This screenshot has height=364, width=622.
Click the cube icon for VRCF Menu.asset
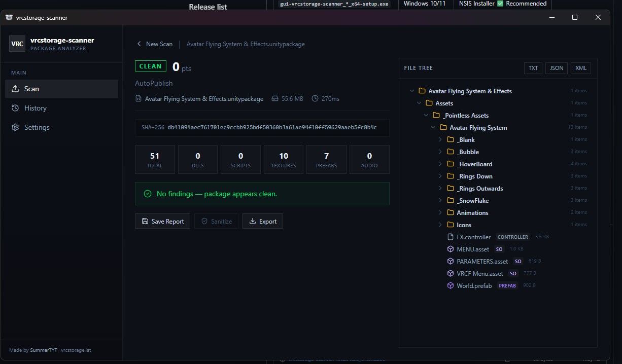450,274
